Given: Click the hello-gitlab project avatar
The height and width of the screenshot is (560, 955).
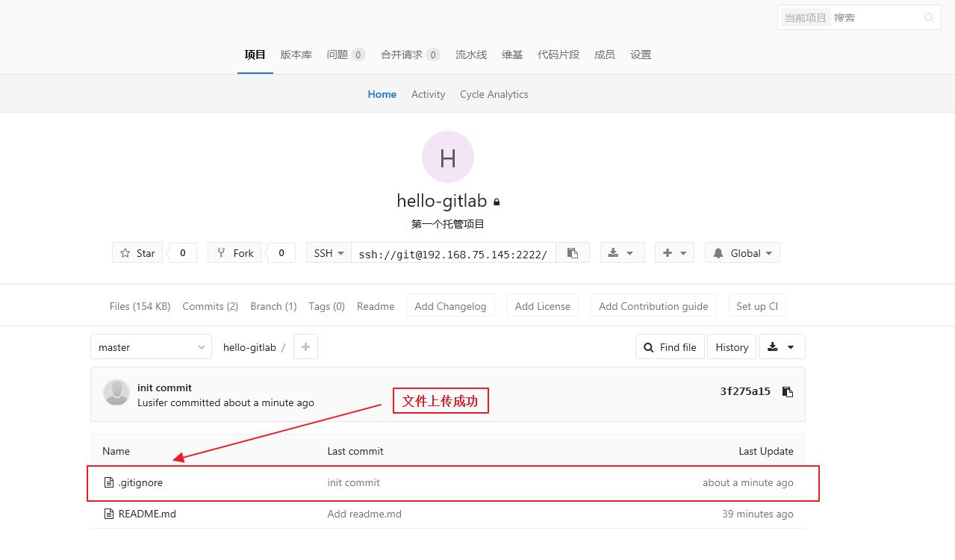Looking at the screenshot, I should (447, 157).
